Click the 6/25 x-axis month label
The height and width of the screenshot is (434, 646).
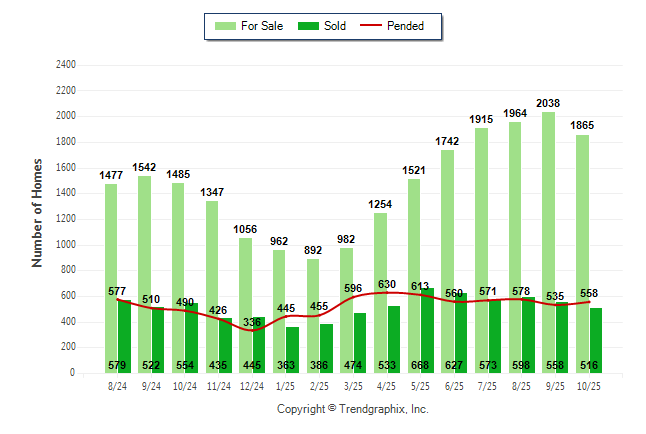pos(454,385)
